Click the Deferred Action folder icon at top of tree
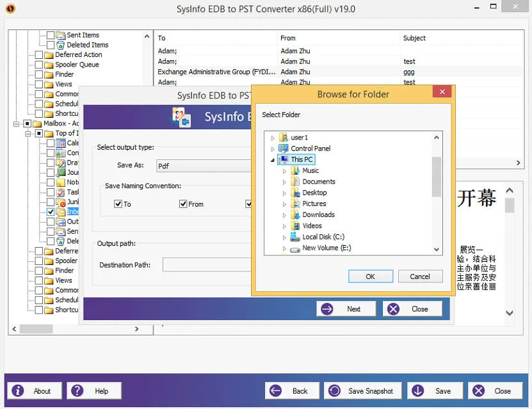Screen dimensions: 532x409 49,54
